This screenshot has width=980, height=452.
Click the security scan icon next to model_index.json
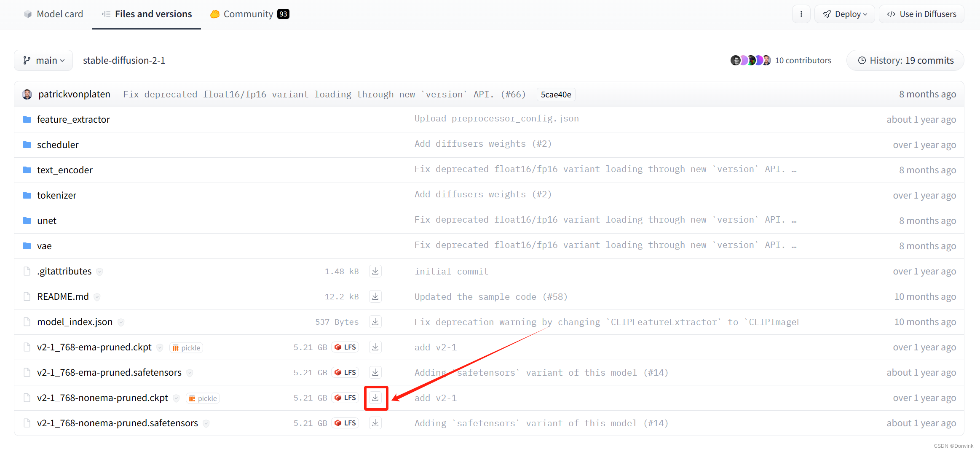[x=121, y=322]
